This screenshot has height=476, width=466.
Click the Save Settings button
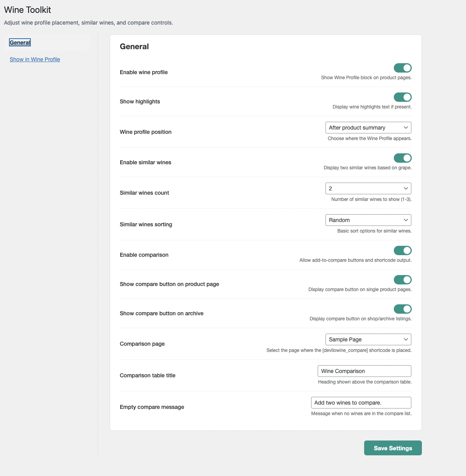point(393,448)
